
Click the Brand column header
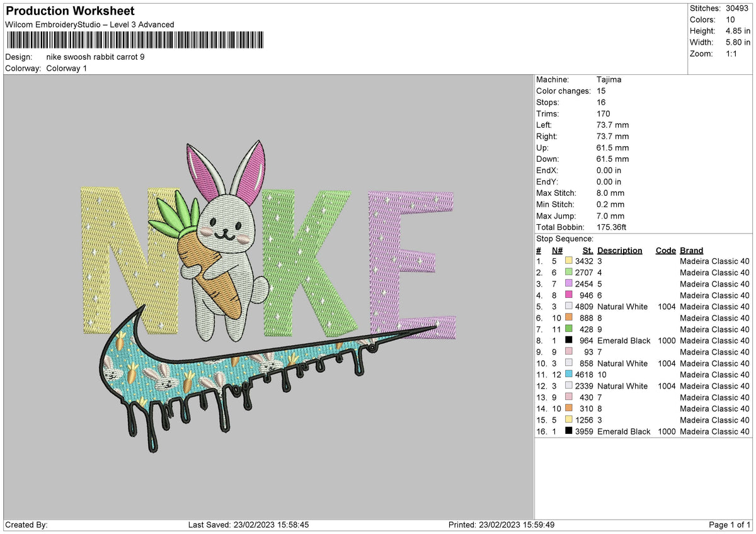pyautogui.click(x=691, y=250)
